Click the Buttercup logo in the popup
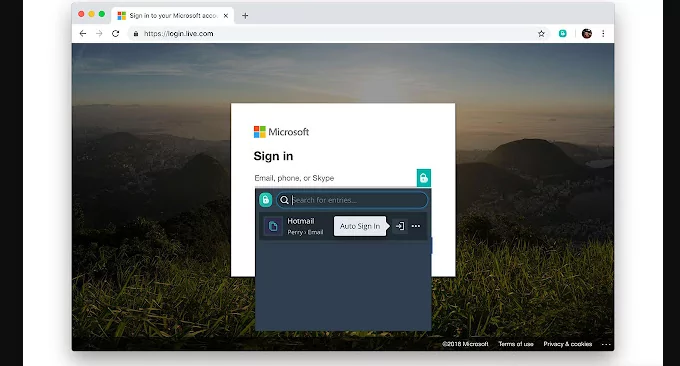The height and width of the screenshot is (366, 680). click(265, 199)
